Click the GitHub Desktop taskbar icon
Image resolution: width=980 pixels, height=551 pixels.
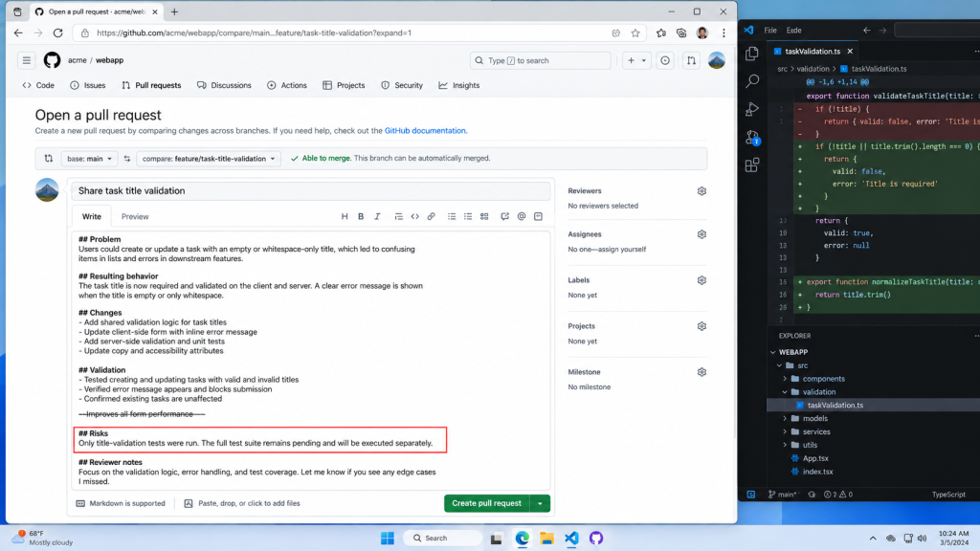(x=596, y=538)
